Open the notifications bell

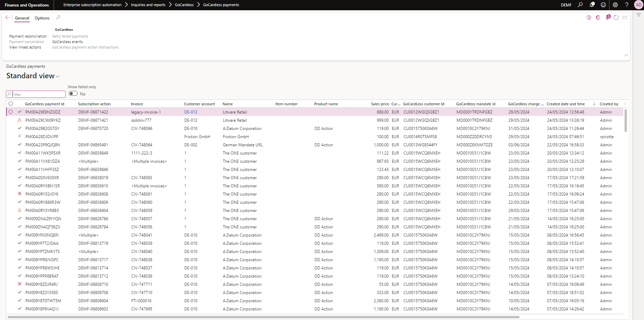click(592, 5)
